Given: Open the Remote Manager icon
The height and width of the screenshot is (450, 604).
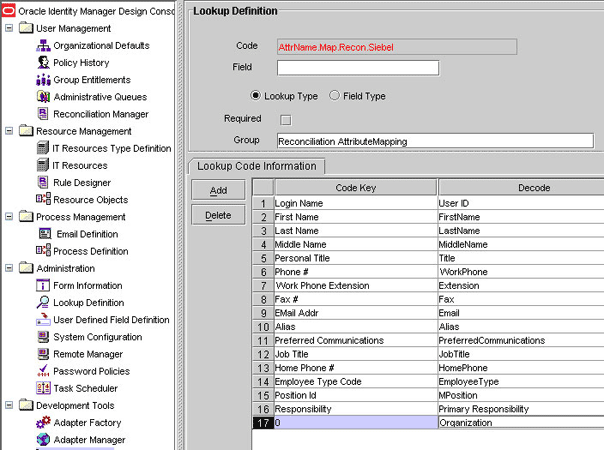Looking at the screenshot, I should [x=43, y=354].
